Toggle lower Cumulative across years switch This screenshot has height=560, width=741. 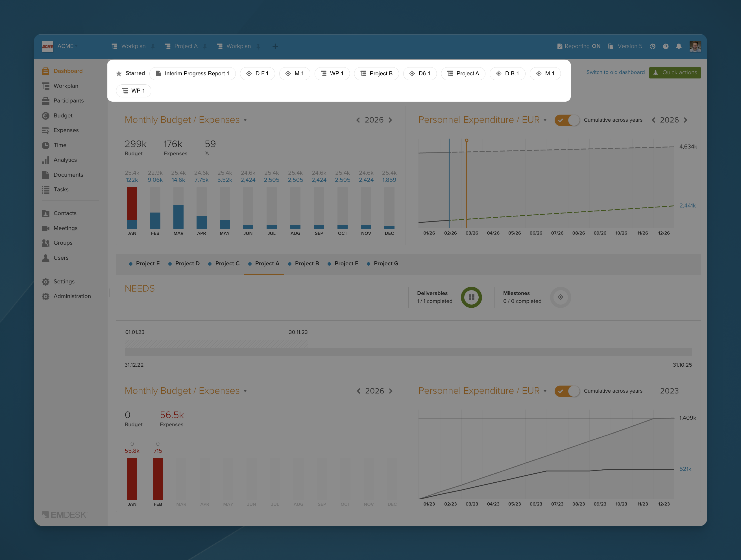pos(566,391)
